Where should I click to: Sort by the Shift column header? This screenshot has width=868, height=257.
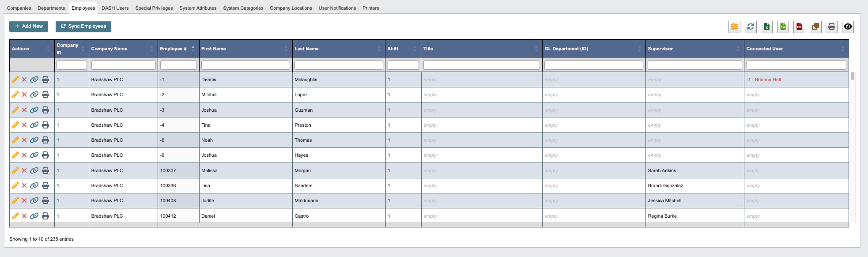[403, 49]
